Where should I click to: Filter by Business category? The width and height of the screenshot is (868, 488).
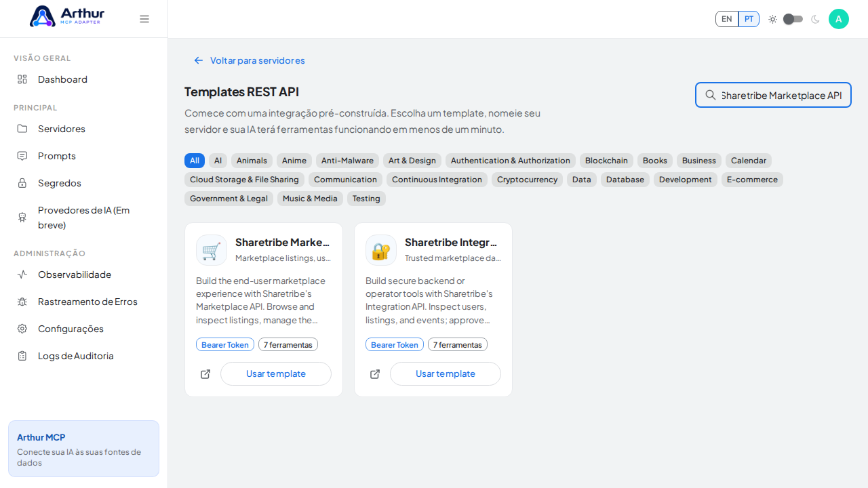pyautogui.click(x=699, y=161)
